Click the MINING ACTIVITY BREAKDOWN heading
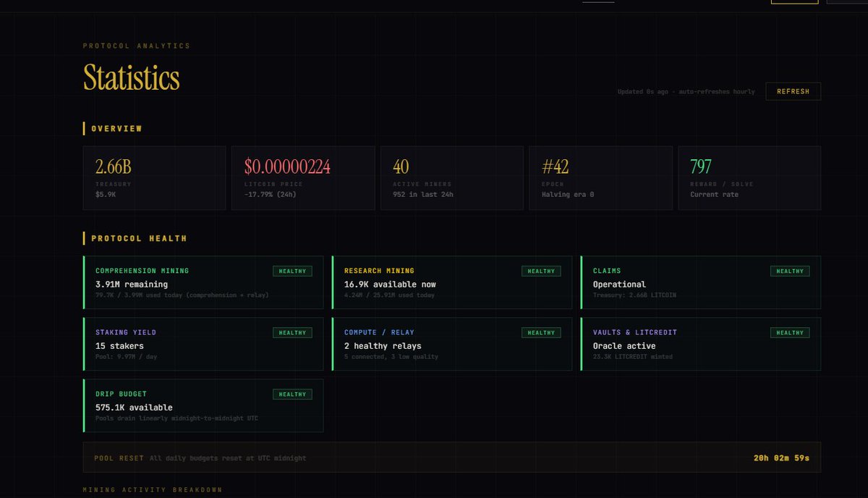Screen dimensions: 868x498 pyautogui.click(x=153, y=490)
